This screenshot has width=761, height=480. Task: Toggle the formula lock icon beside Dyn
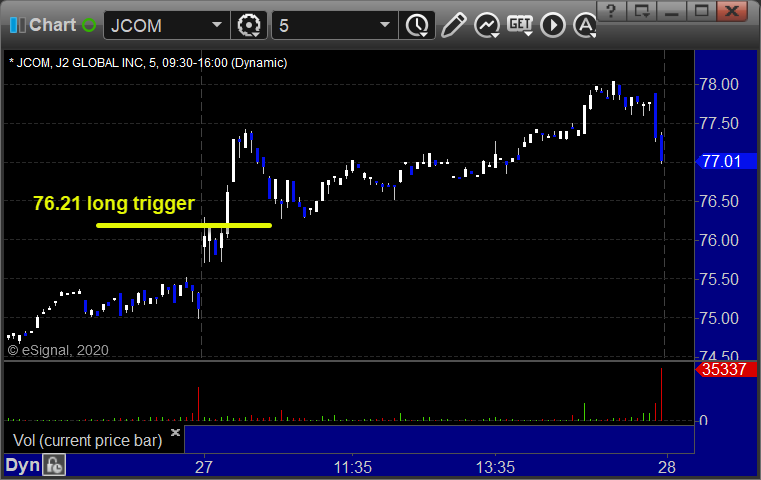click(54, 465)
